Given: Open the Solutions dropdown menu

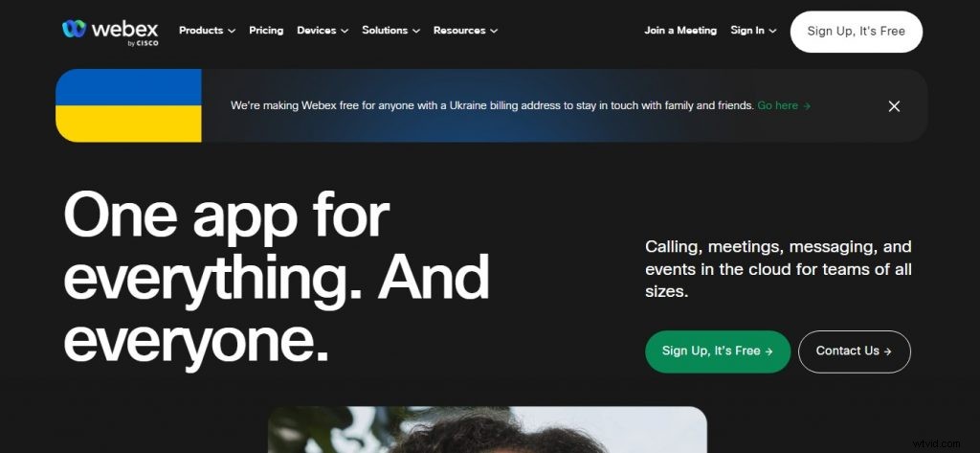Looking at the screenshot, I should 390,30.
